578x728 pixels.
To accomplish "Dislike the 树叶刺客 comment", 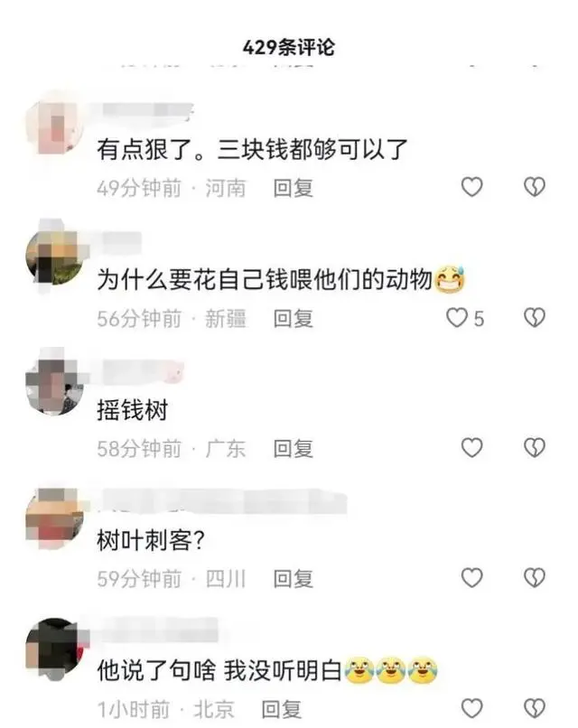I will tap(535, 578).
